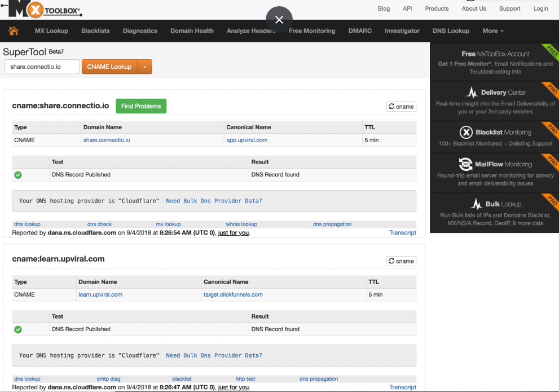Click the Blacklist Monitoring X icon
This screenshot has width=559, height=392.
pyautogui.click(x=466, y=132)
